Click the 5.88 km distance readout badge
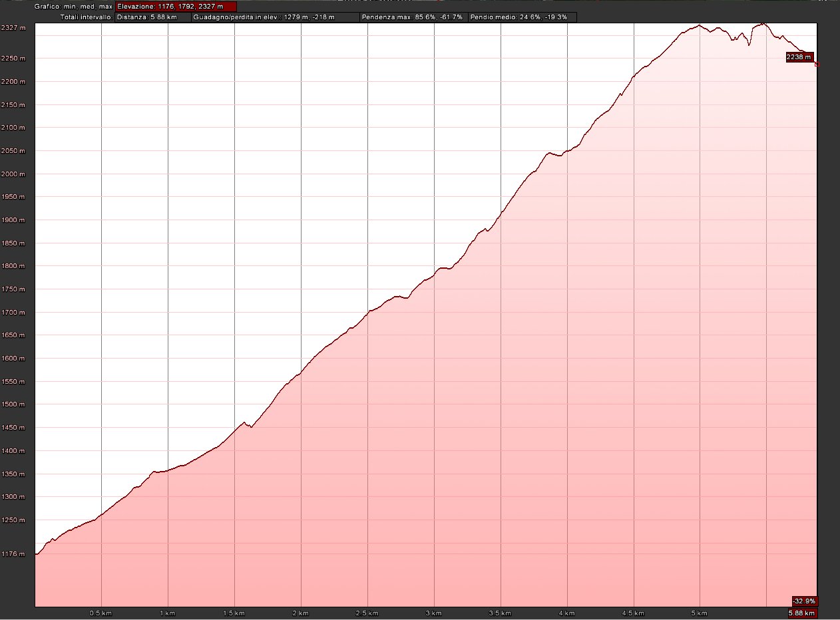This screenshot has height=620, width=840. pyautogui.click(x=801, y=613)
